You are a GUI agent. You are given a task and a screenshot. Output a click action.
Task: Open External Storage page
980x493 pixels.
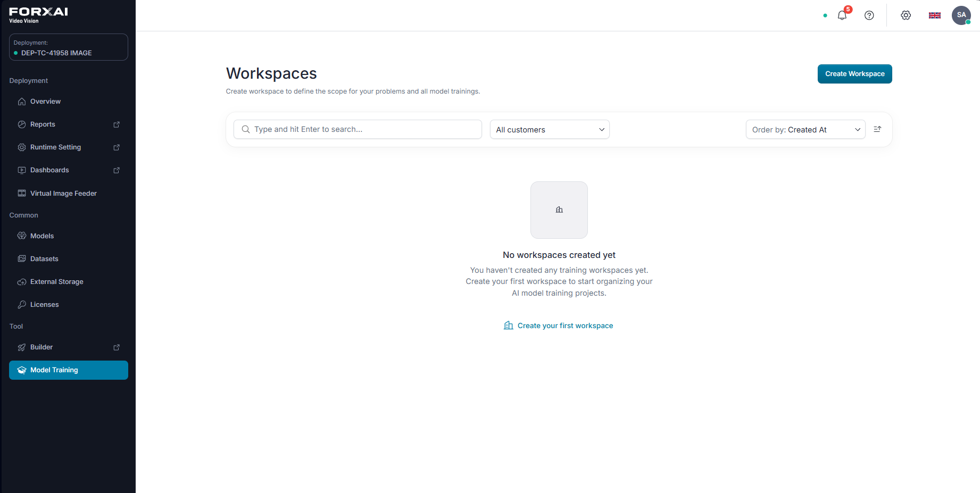[69, 282]
